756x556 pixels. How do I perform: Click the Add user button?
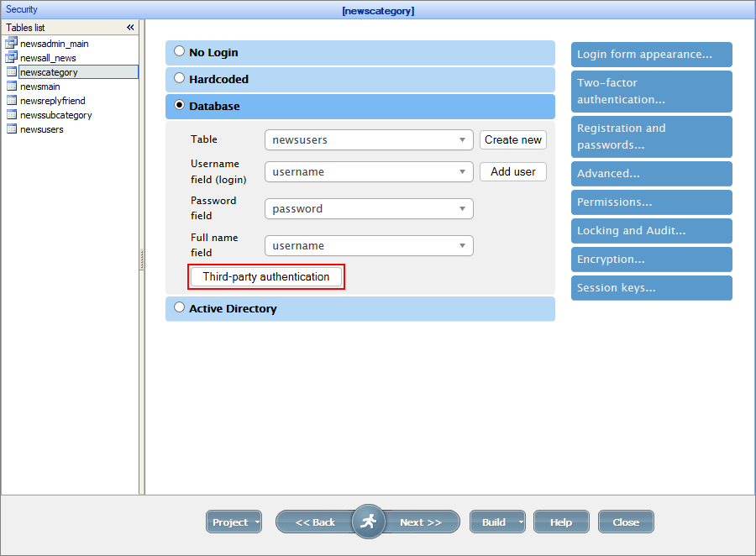512,171
